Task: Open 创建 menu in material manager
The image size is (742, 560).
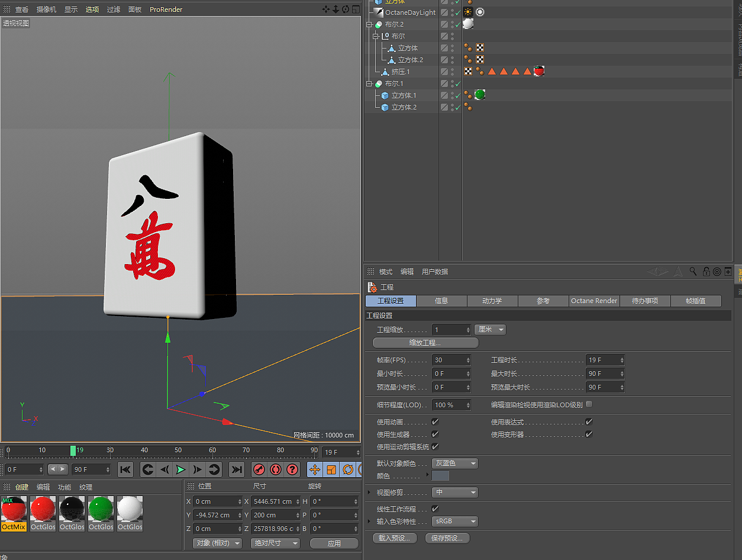Action: pyautogui.click(x=22, y=487)
